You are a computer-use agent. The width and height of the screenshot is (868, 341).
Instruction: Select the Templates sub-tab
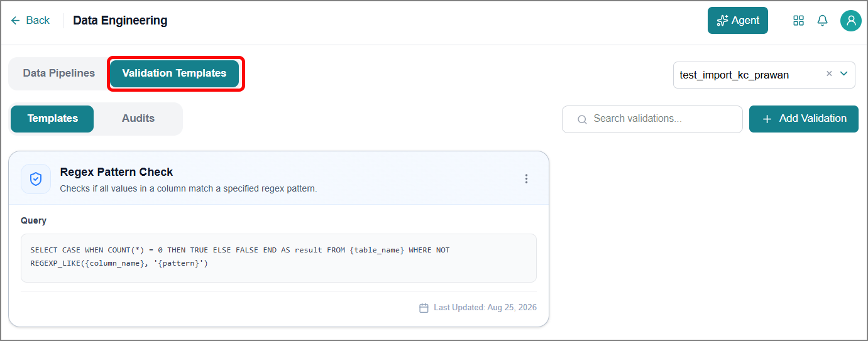(x=53, y=119)
